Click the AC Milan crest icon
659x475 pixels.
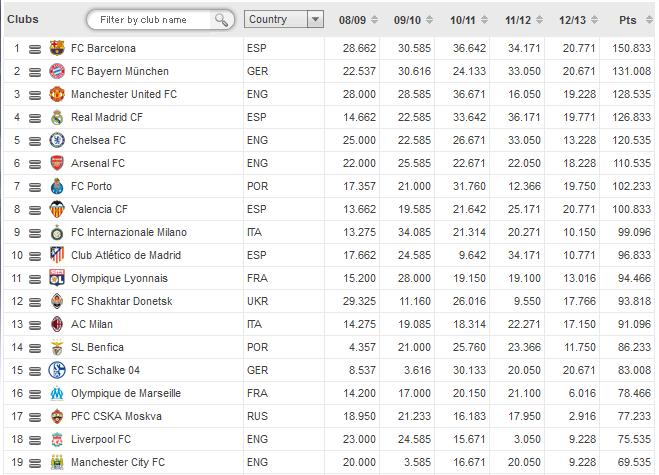tap(57, 324)
